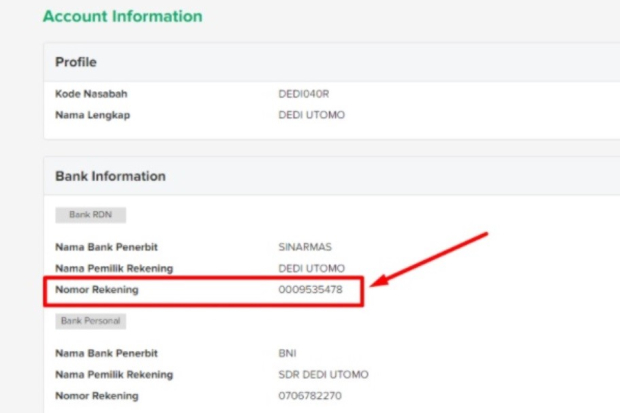The width and height of the screenshot is (620, 413).
Task: Click the Bank Information section header
Action: tap(110, 176)
